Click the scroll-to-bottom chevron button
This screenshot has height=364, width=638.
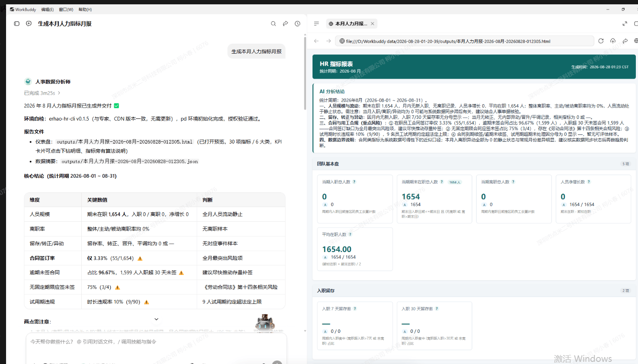(x=156, y=319)
